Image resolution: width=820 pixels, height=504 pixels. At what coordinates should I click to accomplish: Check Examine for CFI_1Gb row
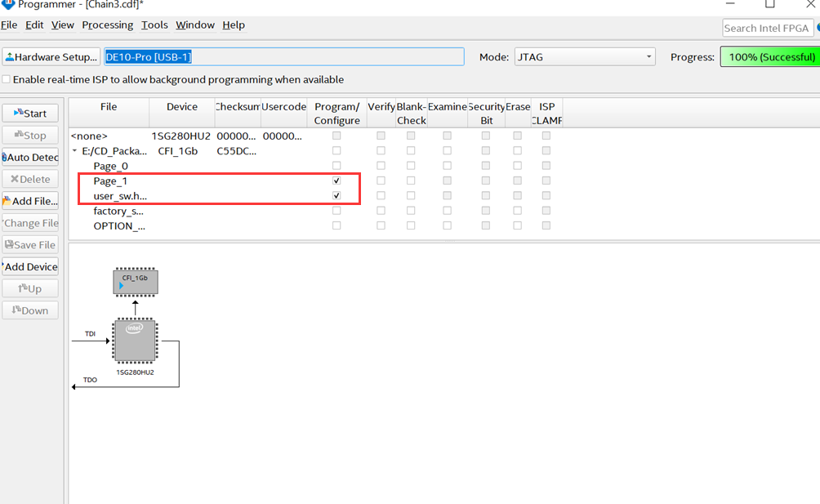click(447, 150)
